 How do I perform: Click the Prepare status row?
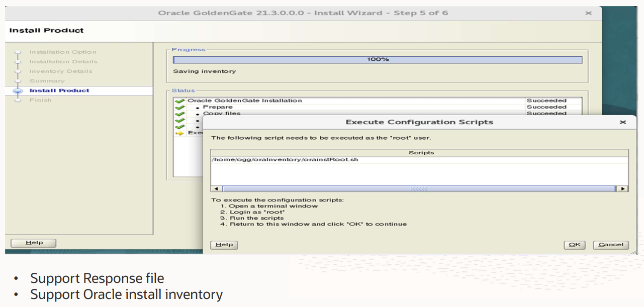pyautogui.click(x=377, y=107)
